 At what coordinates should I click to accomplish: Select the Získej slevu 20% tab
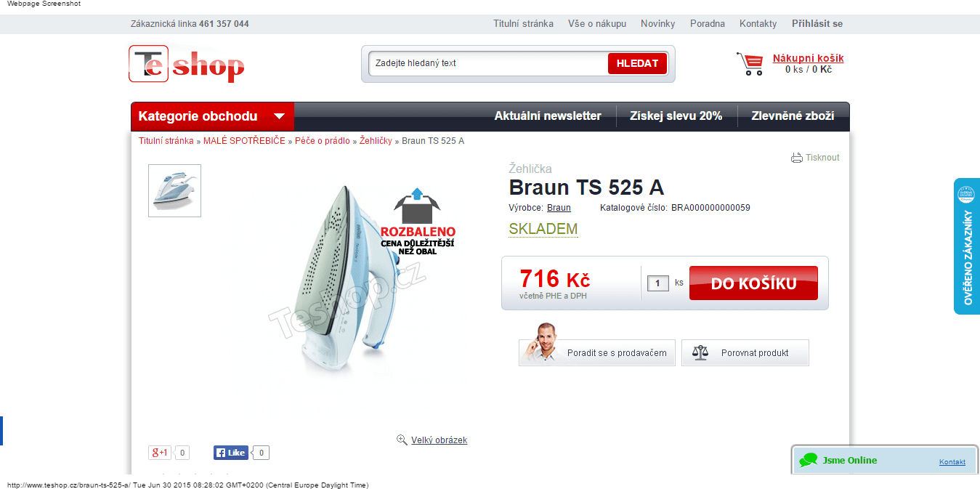pos(676,116)
